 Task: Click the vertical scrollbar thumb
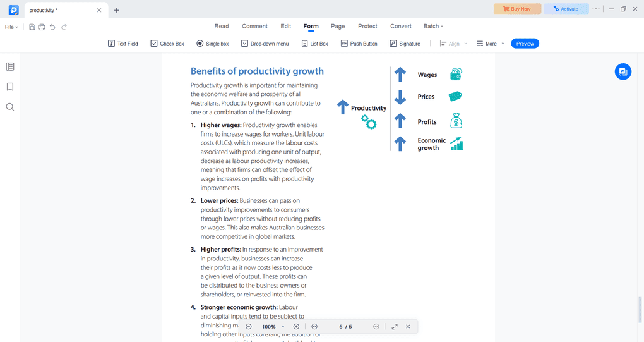pyautogui.click(x=639, y=310)
